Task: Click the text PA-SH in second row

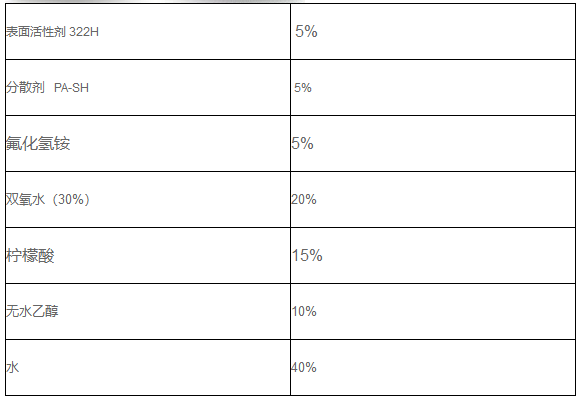Action: click(x=71, y=88)
